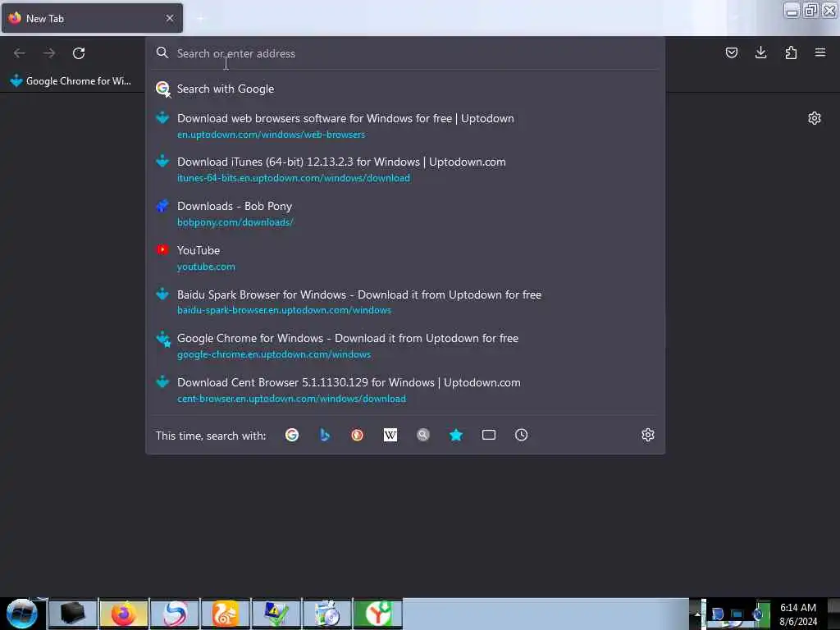Search this time with Wikipedia icon
840x630 pixels.
[x=390, y=435]
